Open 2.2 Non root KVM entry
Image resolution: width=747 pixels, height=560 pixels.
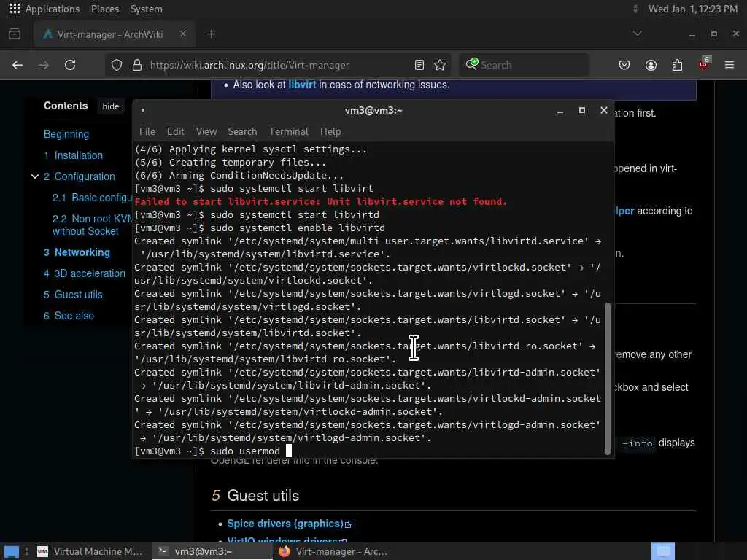(92, 225)
